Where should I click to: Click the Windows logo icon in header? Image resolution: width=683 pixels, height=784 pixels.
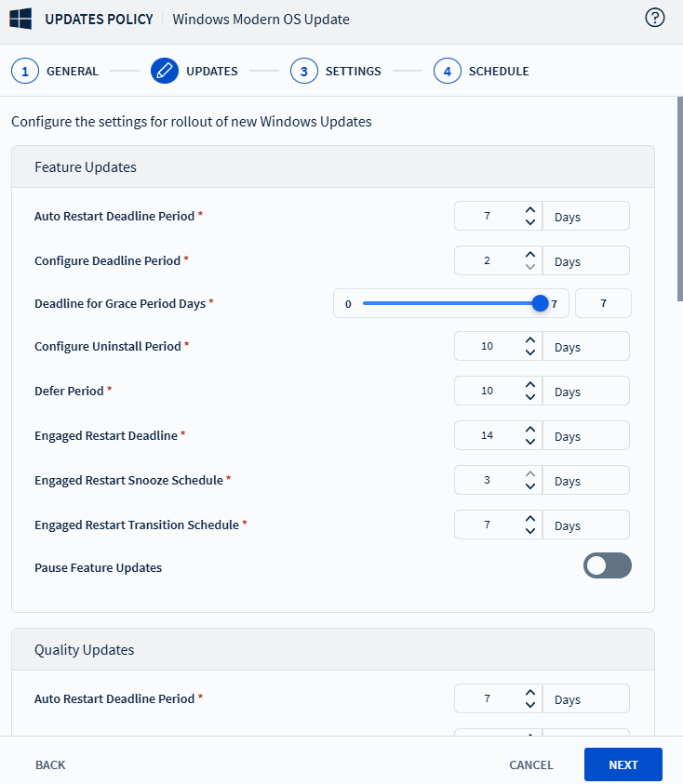click(20, 19)
